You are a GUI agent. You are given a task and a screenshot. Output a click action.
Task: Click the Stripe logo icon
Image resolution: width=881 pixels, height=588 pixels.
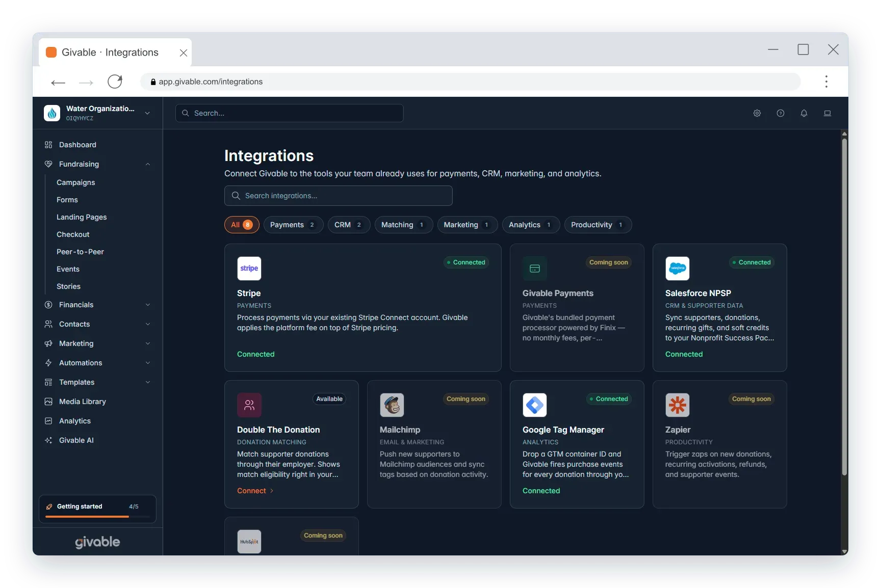pyautogui.click(x=249, y=269)
